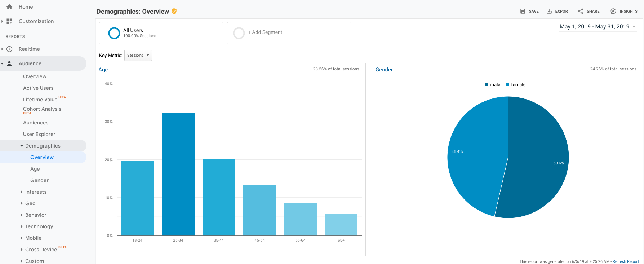
Task: Click the 25-34 age bar in chart
Action: pos(178,174)
